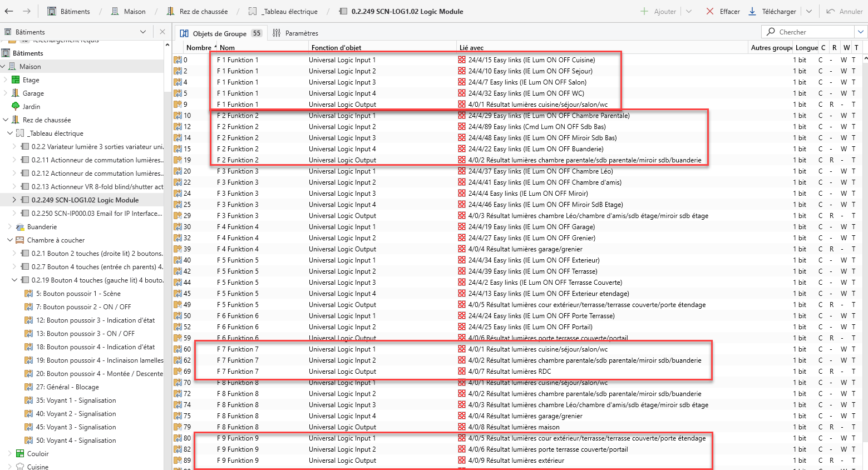
Task: Open Bâtiments breadcrumb in top bar
Action: (68, 11)
